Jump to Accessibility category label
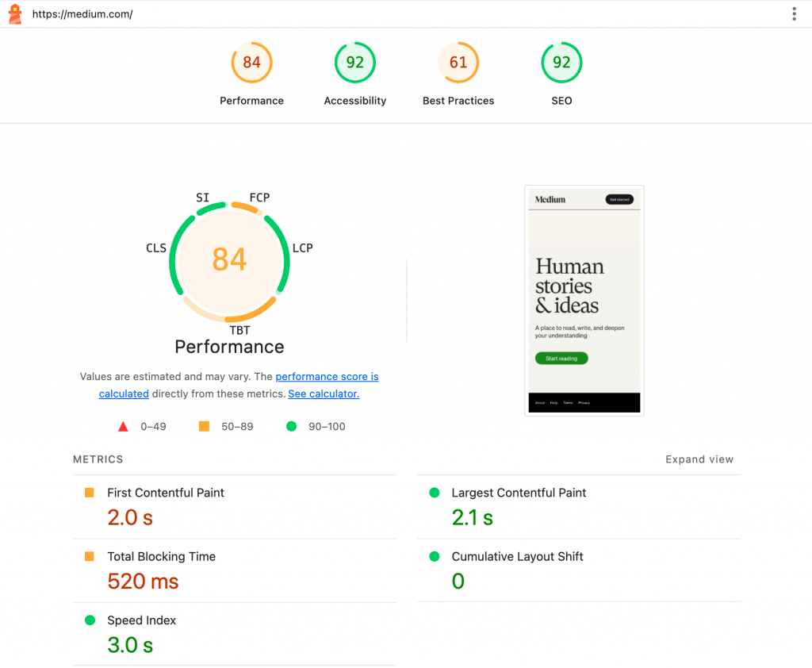This screenshot has width=812, height=668. 354,101
